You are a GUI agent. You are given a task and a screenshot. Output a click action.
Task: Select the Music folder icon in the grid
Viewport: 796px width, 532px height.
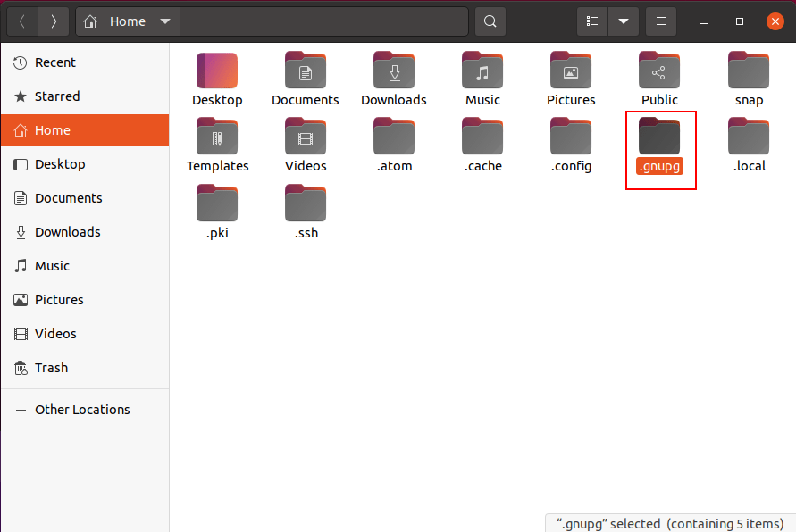(x=482, y=71)
